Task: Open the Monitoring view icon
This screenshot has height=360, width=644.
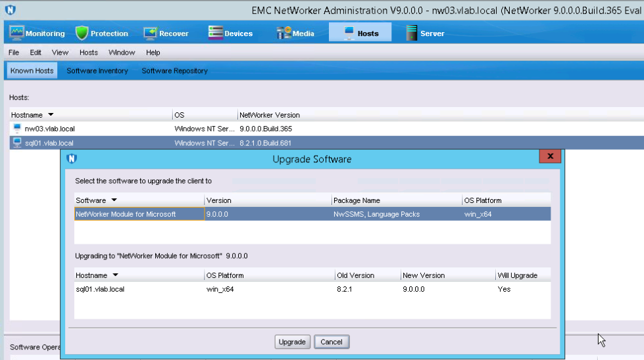Action: [x=16, y=33]
